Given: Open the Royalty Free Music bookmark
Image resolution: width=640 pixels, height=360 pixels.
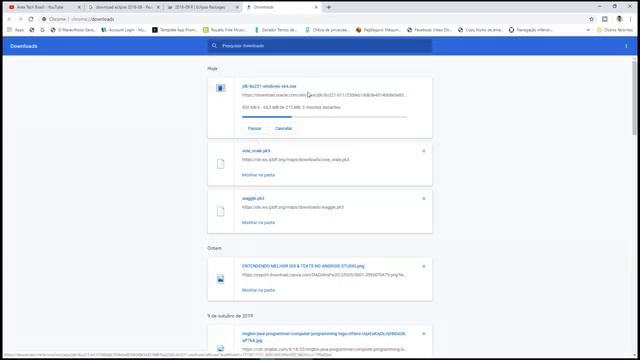Looking at the screenshot, I should pos(225,30).
